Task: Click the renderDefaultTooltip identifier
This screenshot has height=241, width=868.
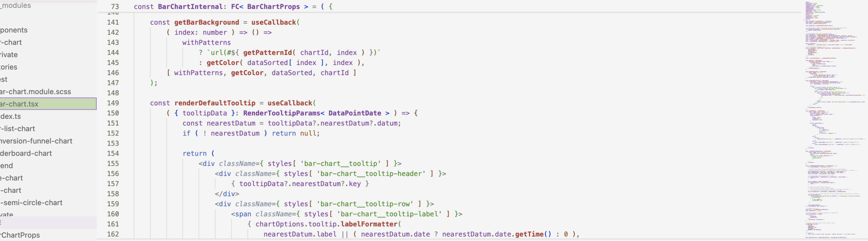Action: point(215,103)
